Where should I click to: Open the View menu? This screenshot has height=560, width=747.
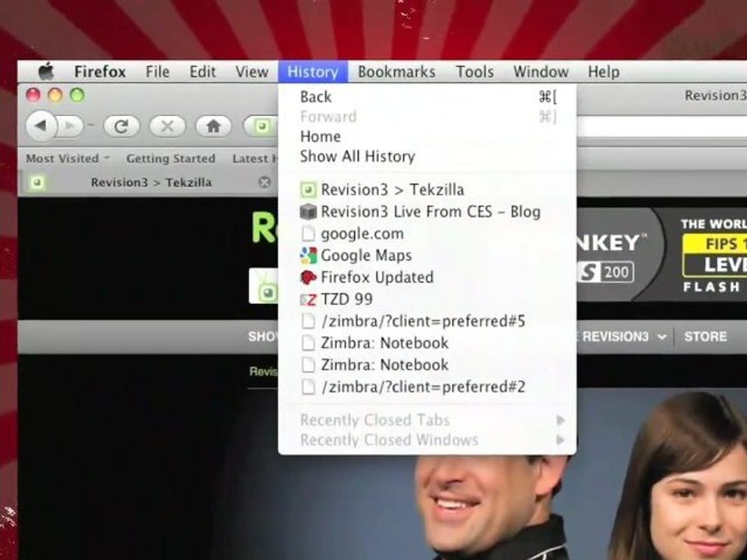(x=252, y=72)
